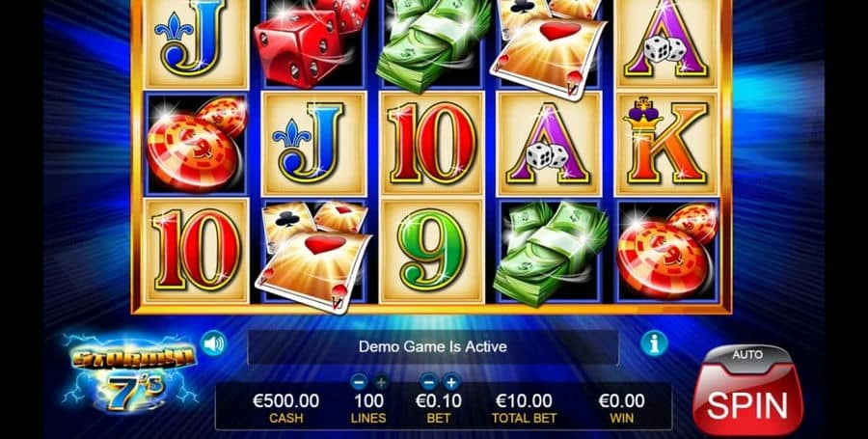
Task: Click the casino chips symbol in middle row
Action: coord(197,144)
